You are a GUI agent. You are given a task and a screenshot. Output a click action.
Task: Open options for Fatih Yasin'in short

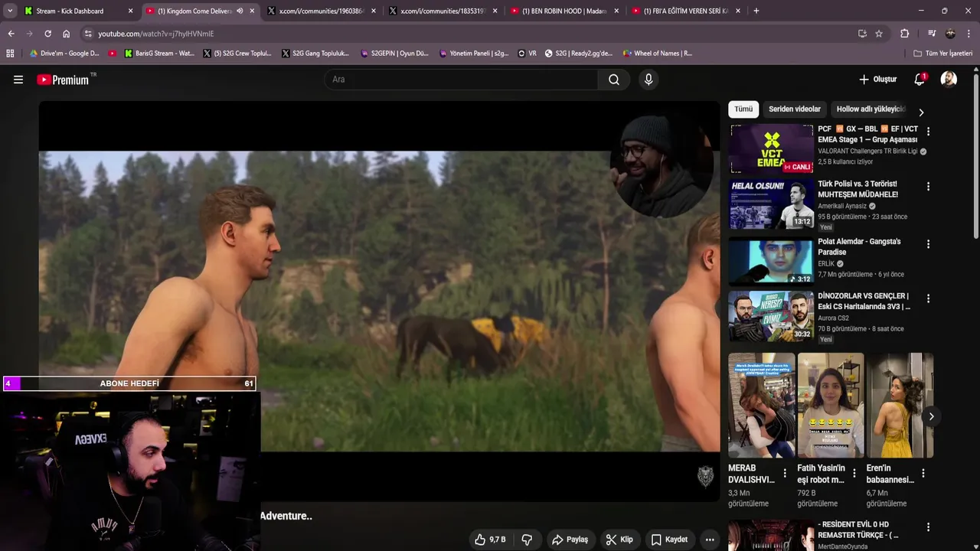854,474
